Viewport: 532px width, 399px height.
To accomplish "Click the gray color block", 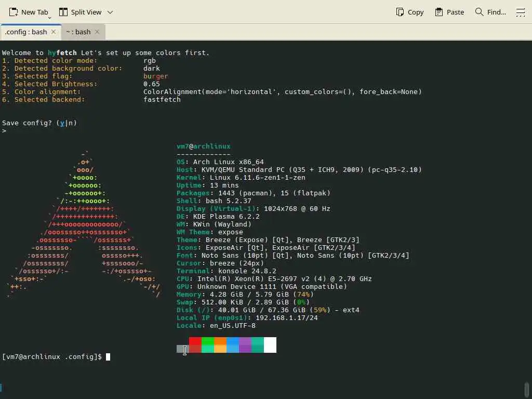I will click(x=182, y=349).
